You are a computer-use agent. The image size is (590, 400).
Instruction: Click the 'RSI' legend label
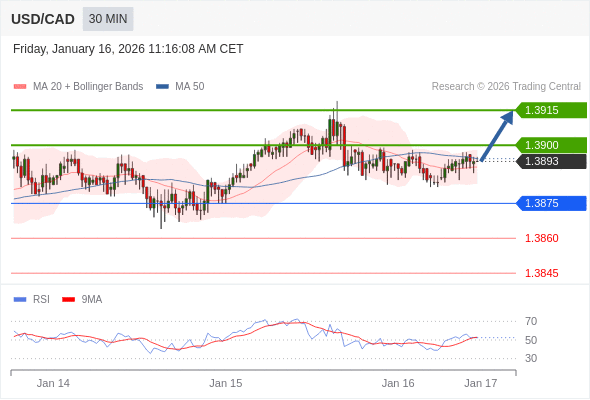(41, 300)
